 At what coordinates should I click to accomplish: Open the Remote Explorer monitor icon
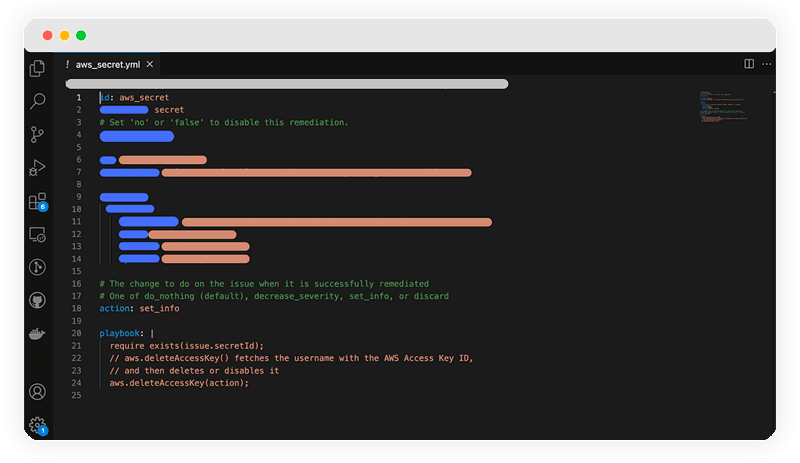pos(37,234)
